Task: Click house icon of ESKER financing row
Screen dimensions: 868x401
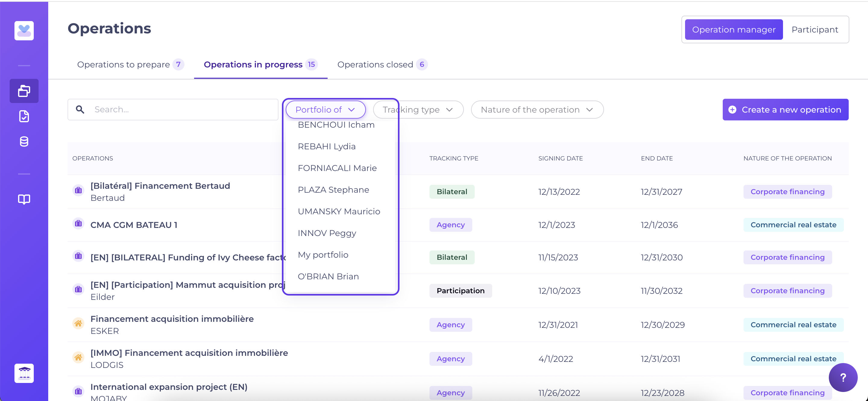Action: point(78,323)
